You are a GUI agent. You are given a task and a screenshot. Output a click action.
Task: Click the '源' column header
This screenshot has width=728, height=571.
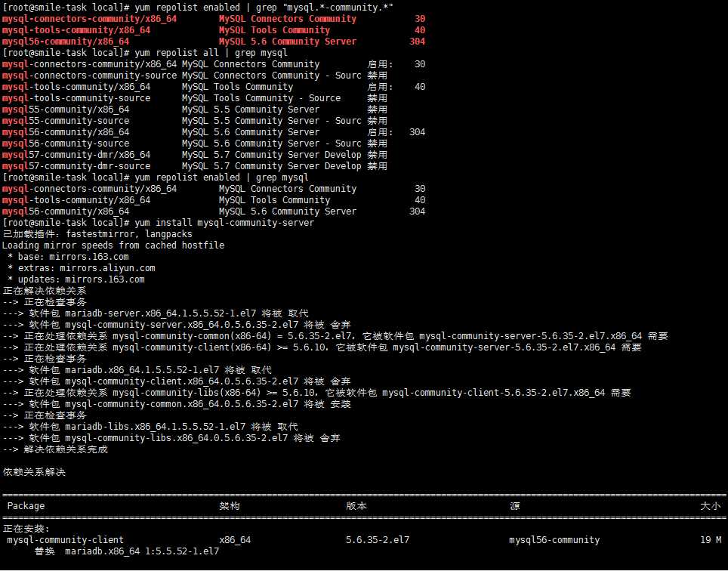pos(514,506)
